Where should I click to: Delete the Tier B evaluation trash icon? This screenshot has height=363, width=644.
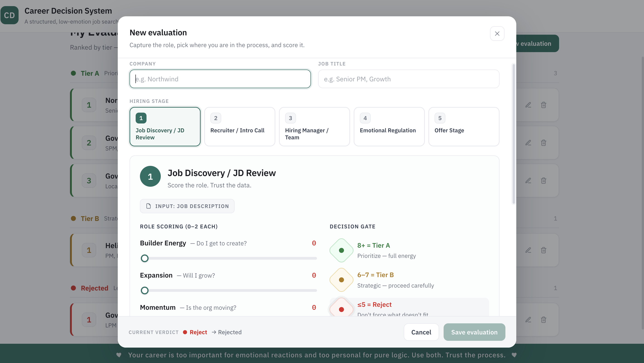coord(543,250)
